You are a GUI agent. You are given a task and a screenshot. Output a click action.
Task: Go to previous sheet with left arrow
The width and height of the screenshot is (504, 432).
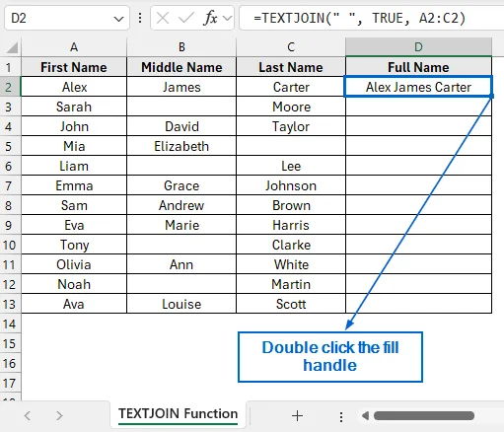(28, 415)
